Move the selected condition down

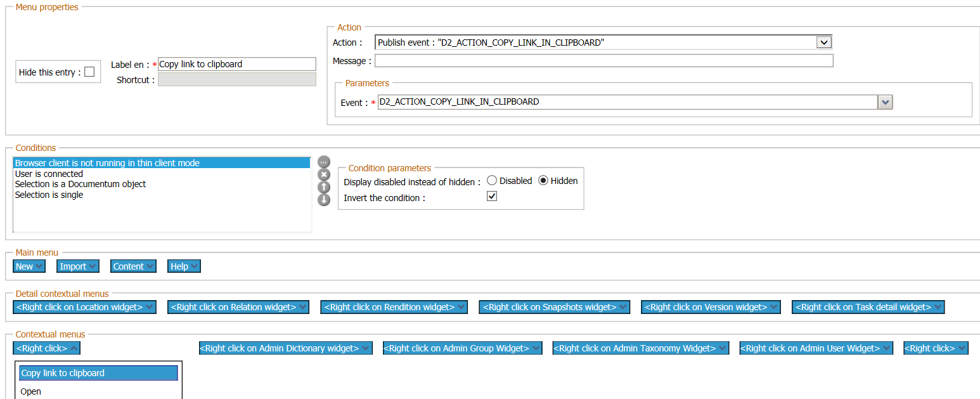coord(324,200)
